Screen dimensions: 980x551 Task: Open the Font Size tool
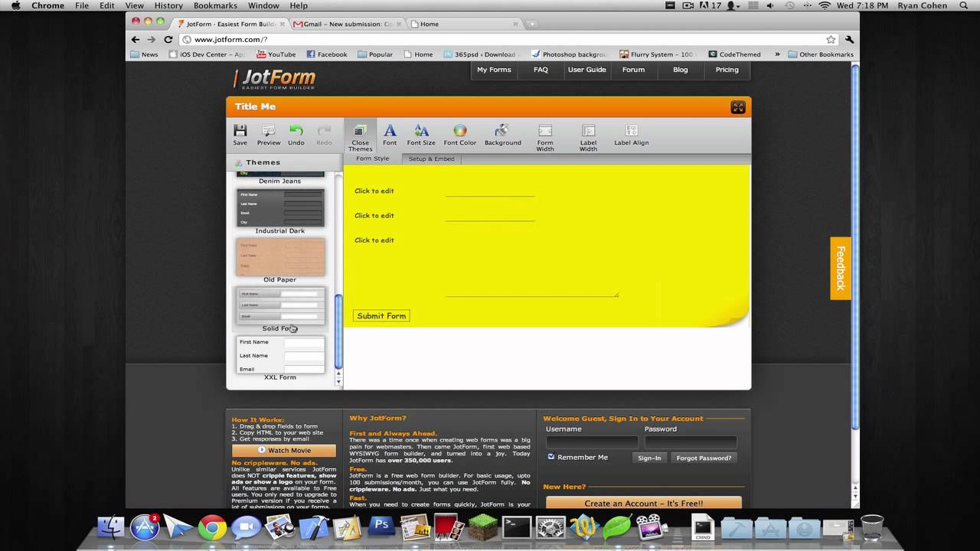click(x=421, y=135)
